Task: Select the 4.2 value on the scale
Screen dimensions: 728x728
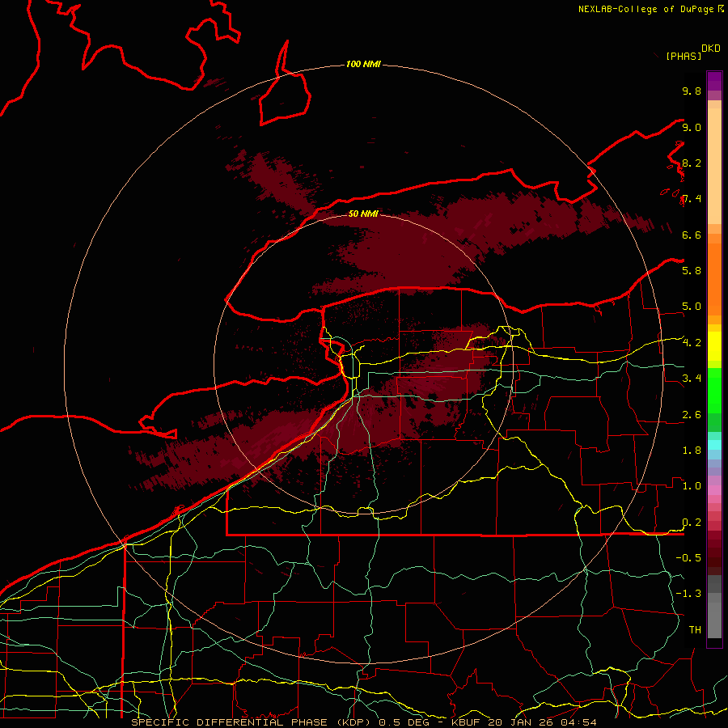Action: pyautogui.click(x=692, y=343)
